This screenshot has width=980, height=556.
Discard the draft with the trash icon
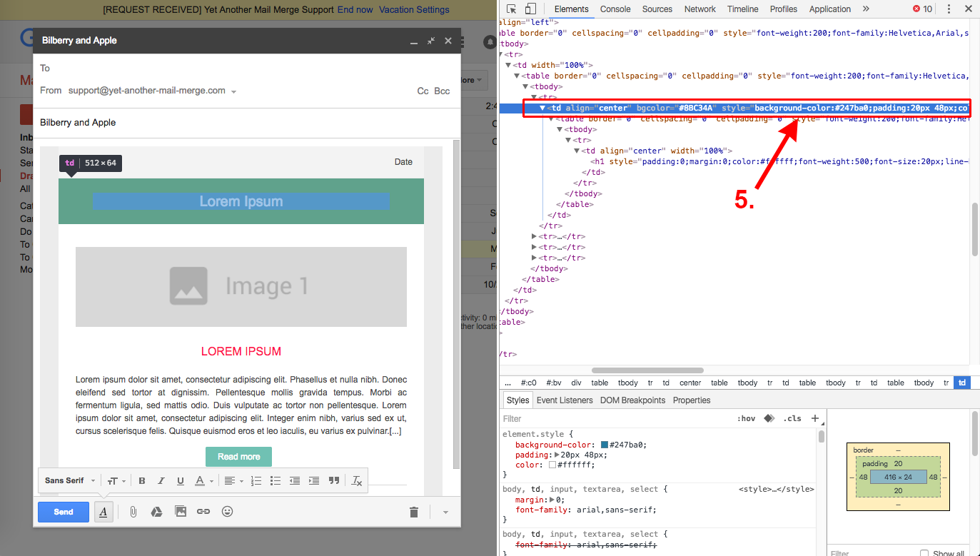pyautogui.click(x=414, y=511)
